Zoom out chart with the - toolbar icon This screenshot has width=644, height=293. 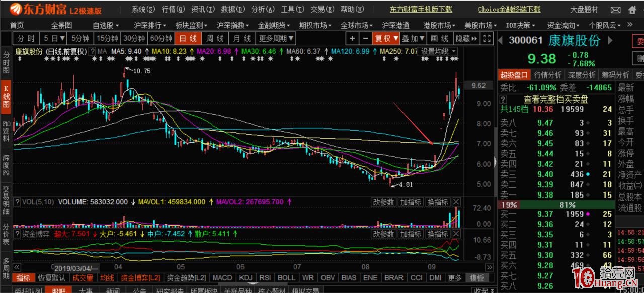[366, 38]
